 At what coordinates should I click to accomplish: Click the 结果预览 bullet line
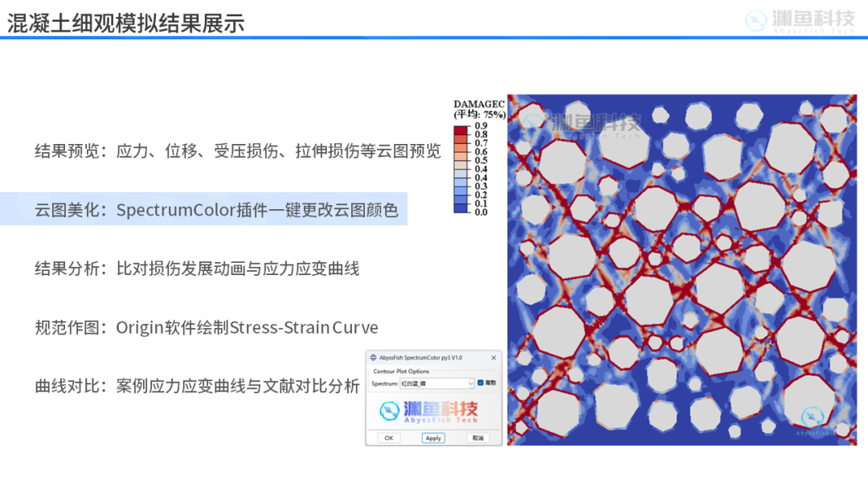237,150
